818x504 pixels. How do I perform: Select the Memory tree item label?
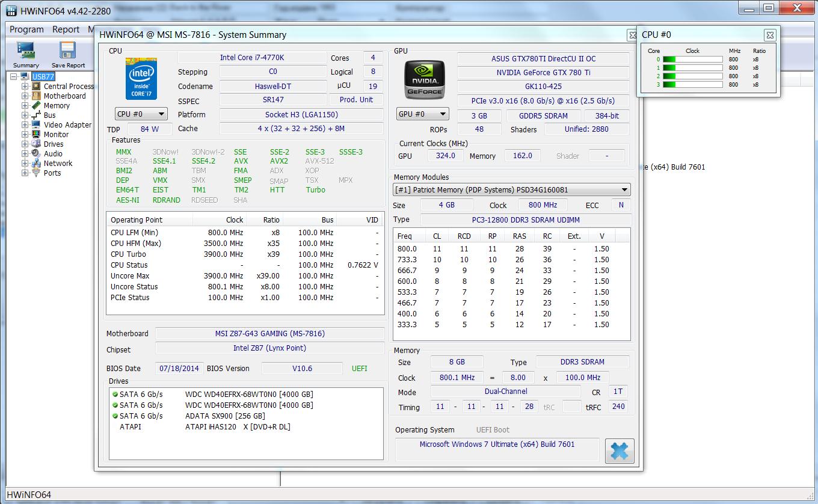coord(57,105)
